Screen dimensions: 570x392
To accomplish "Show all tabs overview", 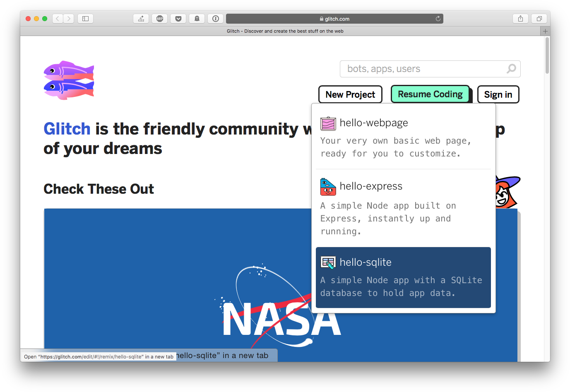I will pyautogui.click(x=539, y=19).
